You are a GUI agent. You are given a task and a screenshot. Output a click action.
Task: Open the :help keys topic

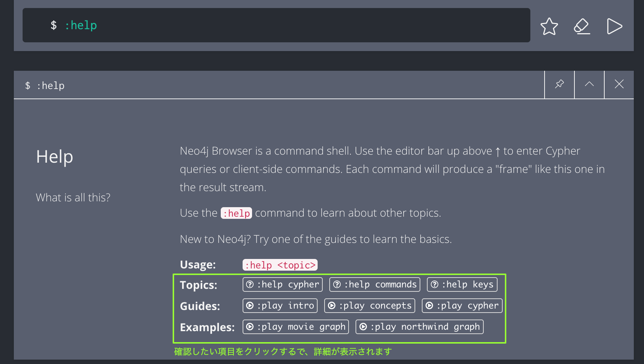pyautogui.click(x=462, y=284)
